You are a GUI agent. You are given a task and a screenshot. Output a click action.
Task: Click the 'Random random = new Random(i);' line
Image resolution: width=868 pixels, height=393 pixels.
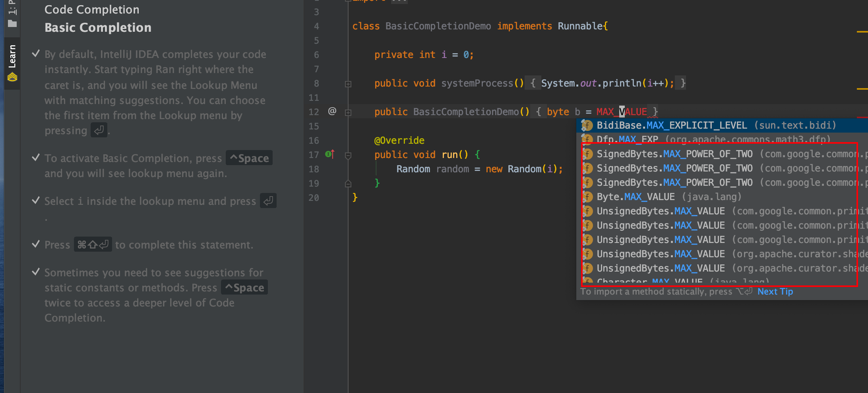[x=479, y=169]
